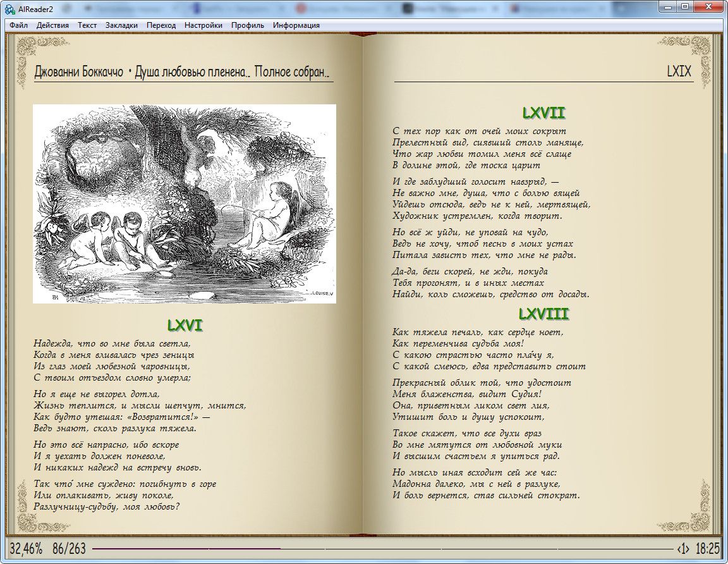Viewport: 728px width, 564px height.
Task: Click the 86/263 page counter
Action: [x=69, y=549]
